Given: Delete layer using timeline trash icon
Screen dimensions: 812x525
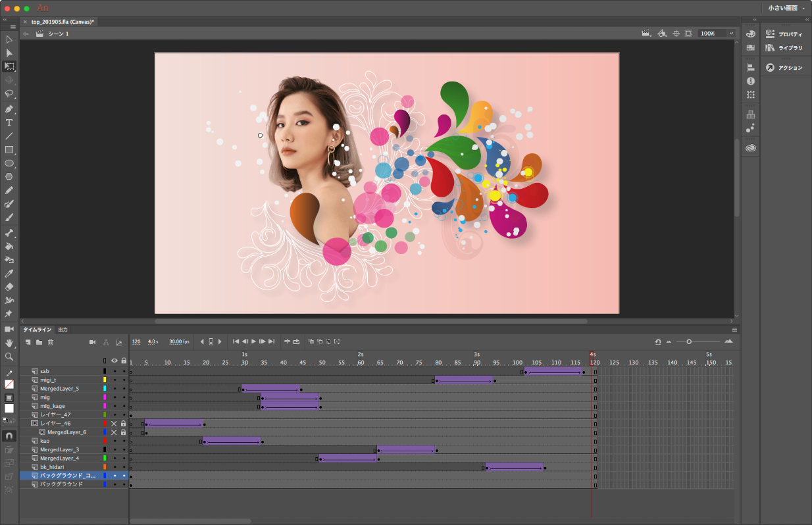Looking at the screenshot, I should point(51,342).
